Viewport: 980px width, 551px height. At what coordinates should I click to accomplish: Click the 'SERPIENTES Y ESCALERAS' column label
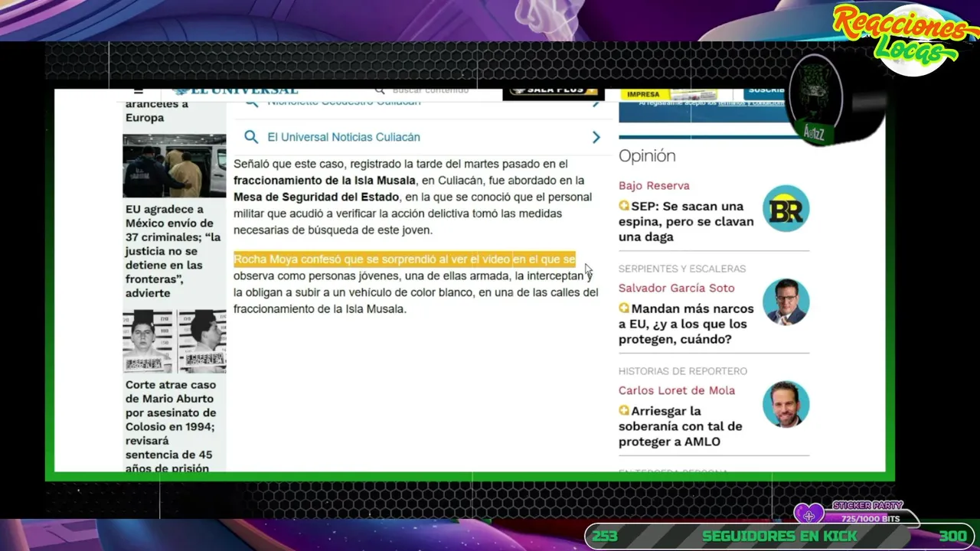tap(682, 269)
